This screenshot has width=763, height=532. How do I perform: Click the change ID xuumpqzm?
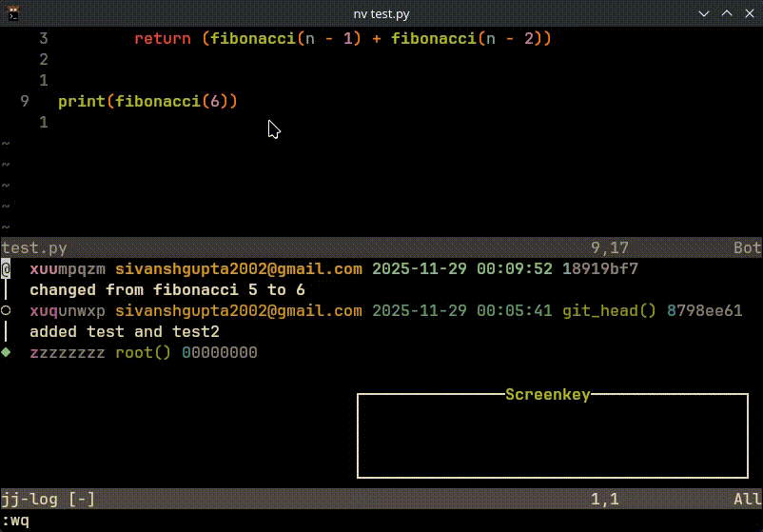[x=68, y=269]
